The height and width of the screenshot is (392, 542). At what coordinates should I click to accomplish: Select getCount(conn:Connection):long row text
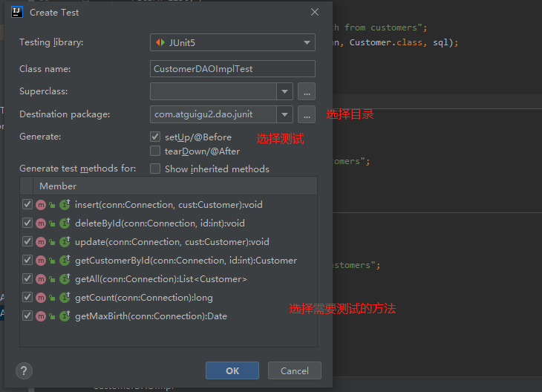coord(144,298)
